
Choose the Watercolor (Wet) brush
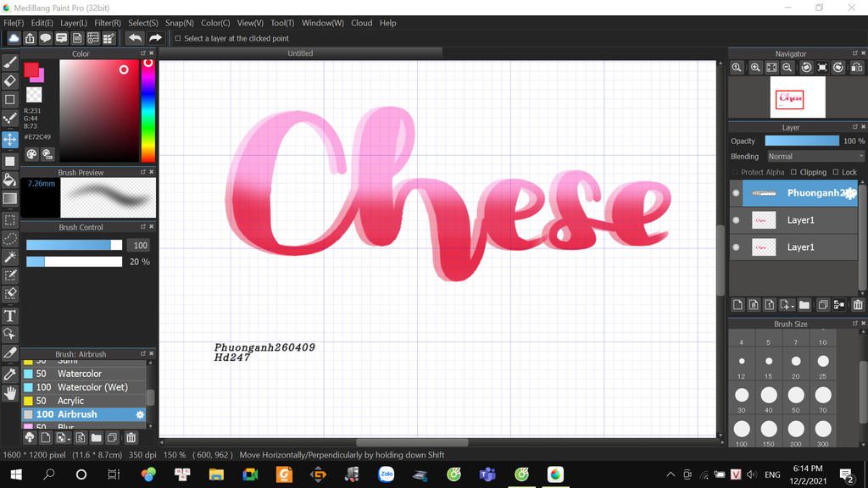click(84, 387)
